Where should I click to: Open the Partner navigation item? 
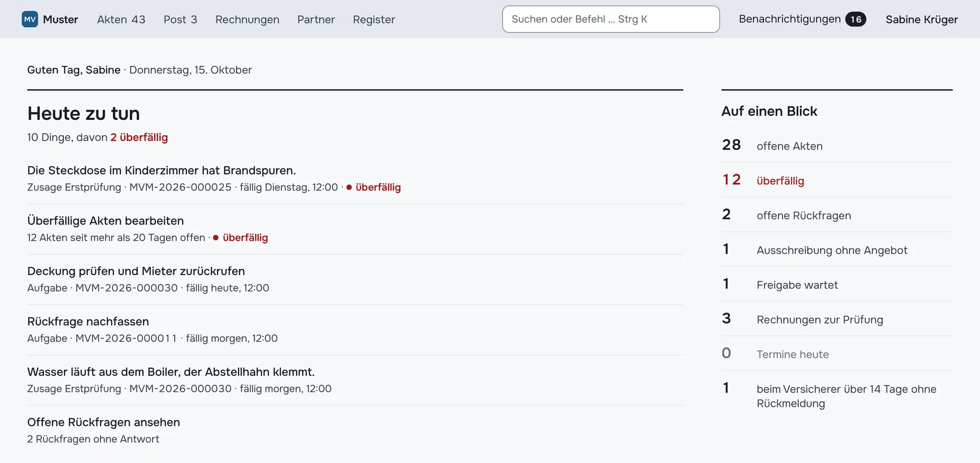[x=316, y=19]
